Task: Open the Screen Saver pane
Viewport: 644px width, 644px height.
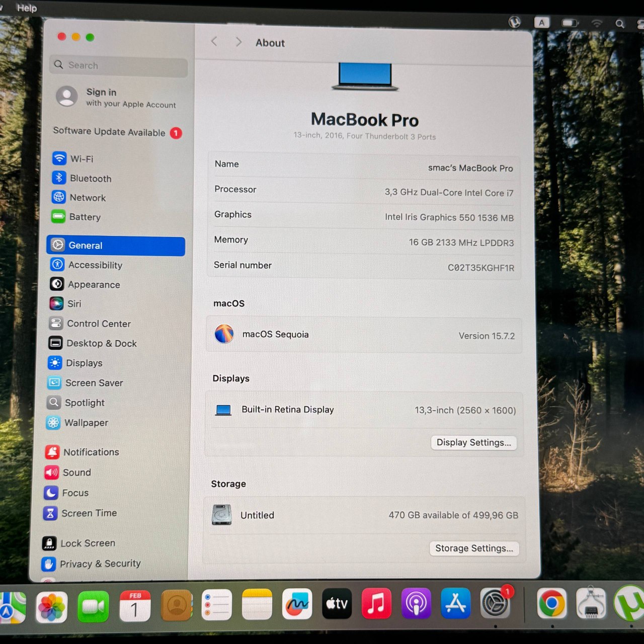Action: pos(95,383)
